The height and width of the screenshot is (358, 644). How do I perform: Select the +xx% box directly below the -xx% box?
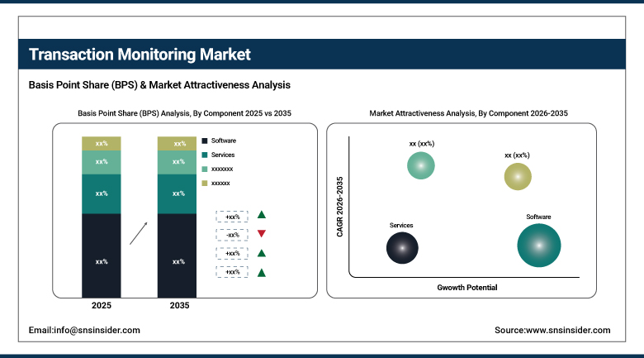232,254
